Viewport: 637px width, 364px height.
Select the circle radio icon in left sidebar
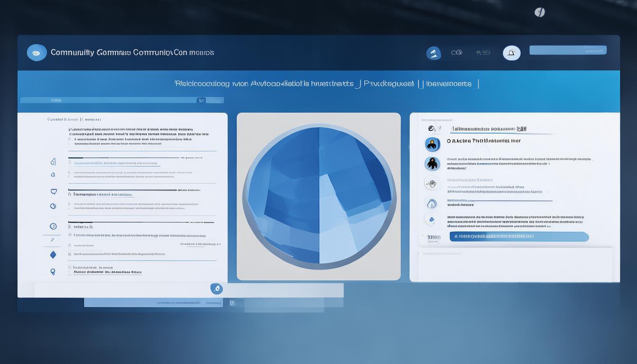[x=53, y=226]
